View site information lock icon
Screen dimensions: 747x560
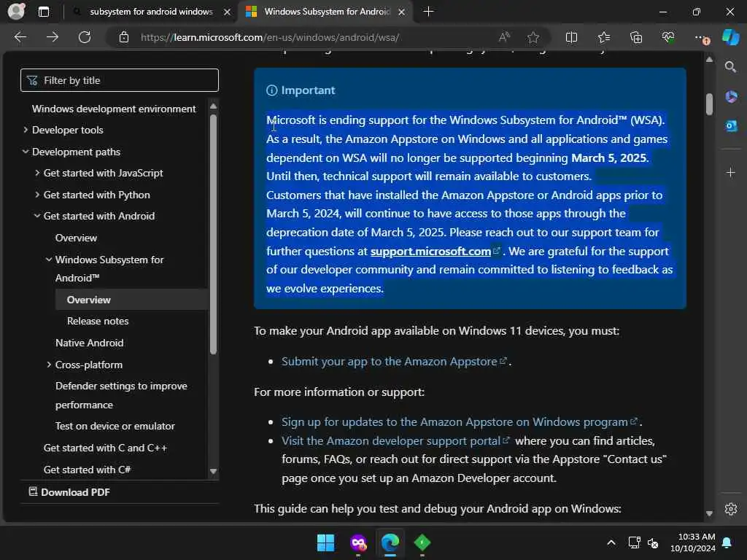pos(124,37)
